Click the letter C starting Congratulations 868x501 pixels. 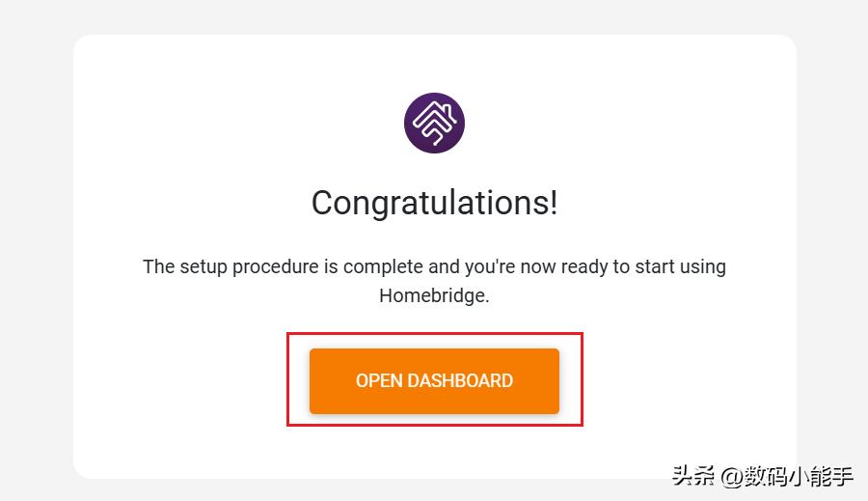click(321, 203)
